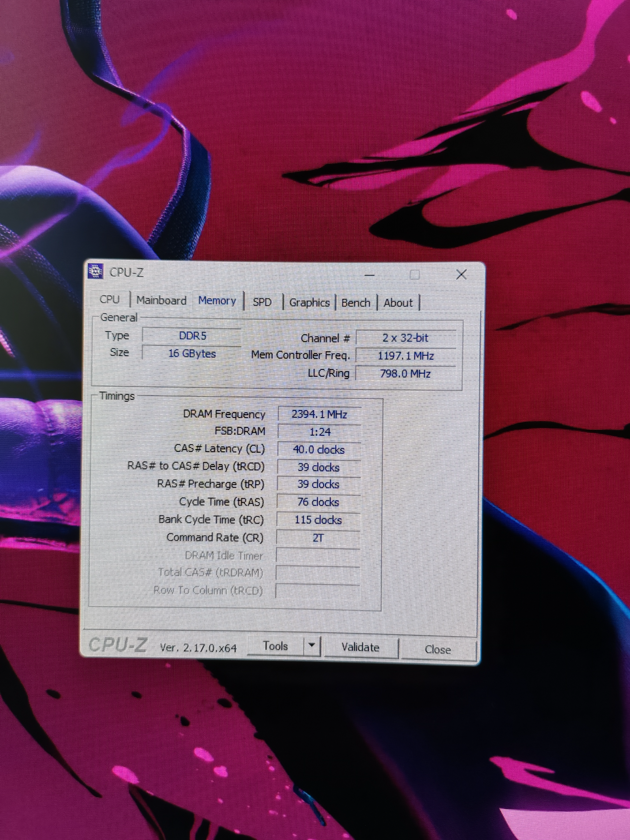Click the CPU-Z app icon in title bar
The image size is (630, 840).
(x=95, y=271)
